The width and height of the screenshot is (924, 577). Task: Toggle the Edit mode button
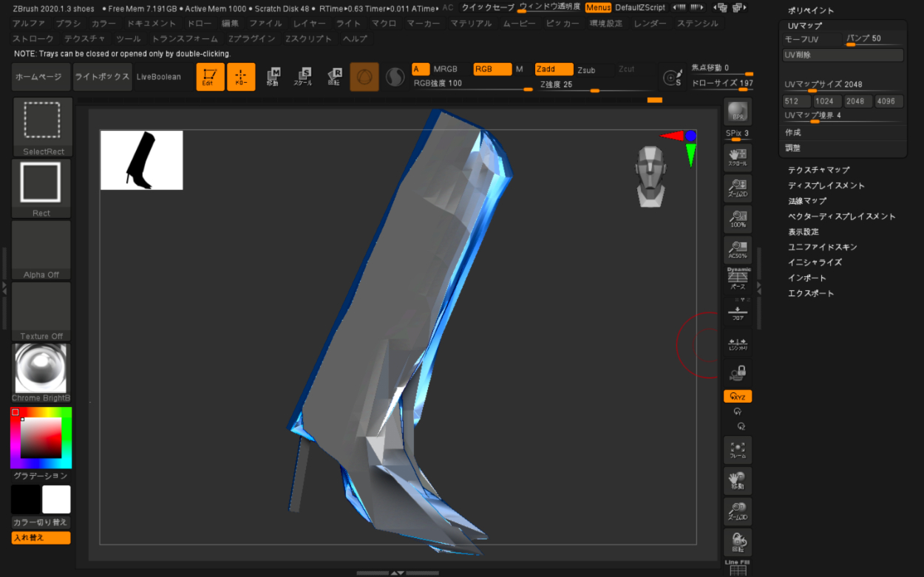[x=210, y=77]
